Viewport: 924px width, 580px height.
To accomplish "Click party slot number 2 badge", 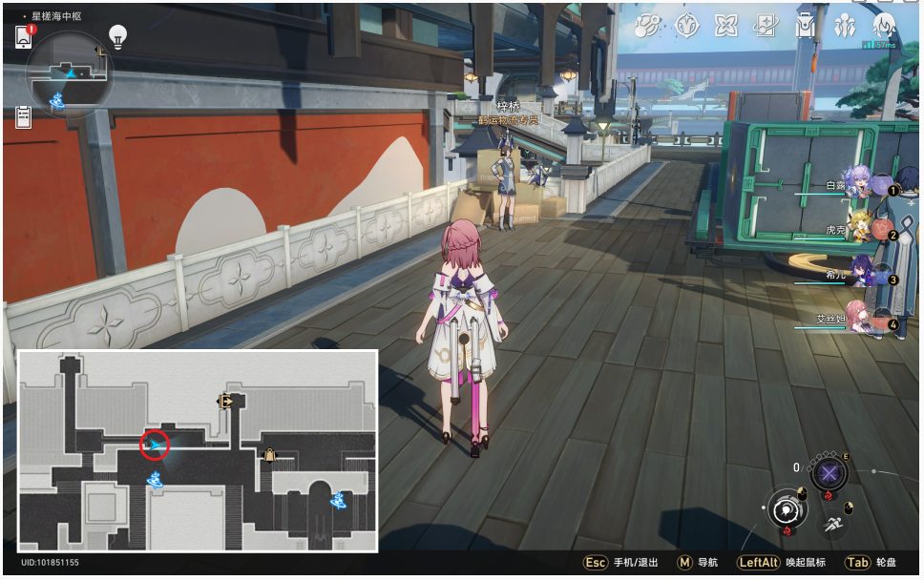I will tap(892, 236).
